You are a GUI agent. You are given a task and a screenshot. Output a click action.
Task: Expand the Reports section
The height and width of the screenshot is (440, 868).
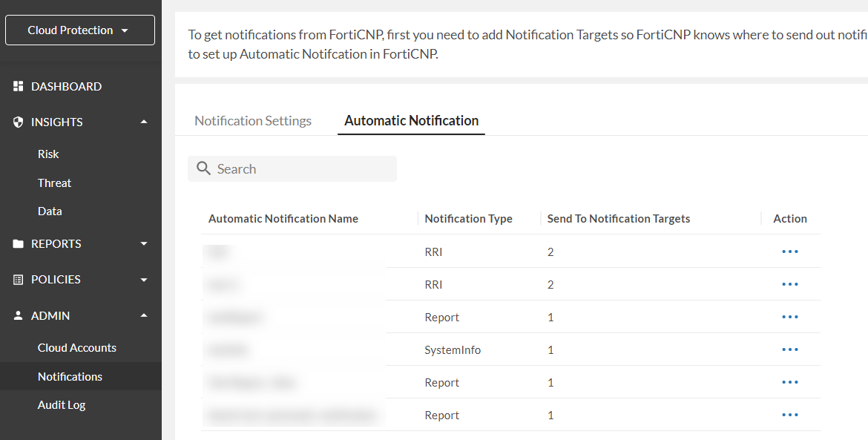144,243
